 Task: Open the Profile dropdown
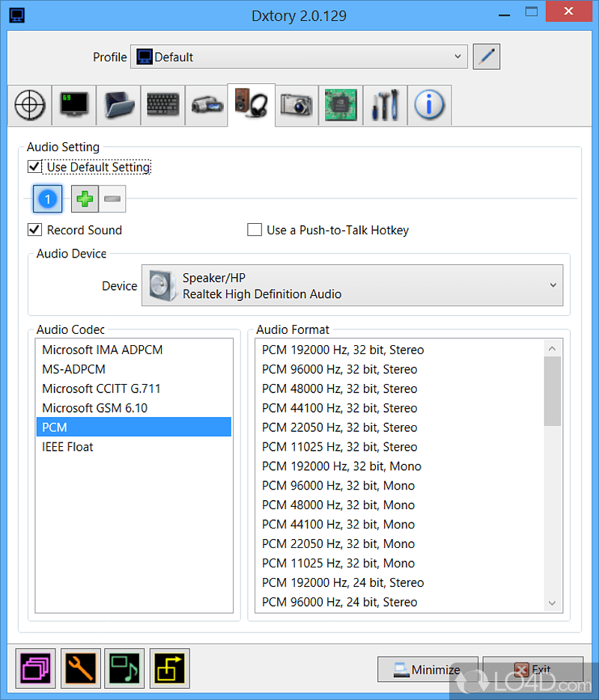[457, 57]
